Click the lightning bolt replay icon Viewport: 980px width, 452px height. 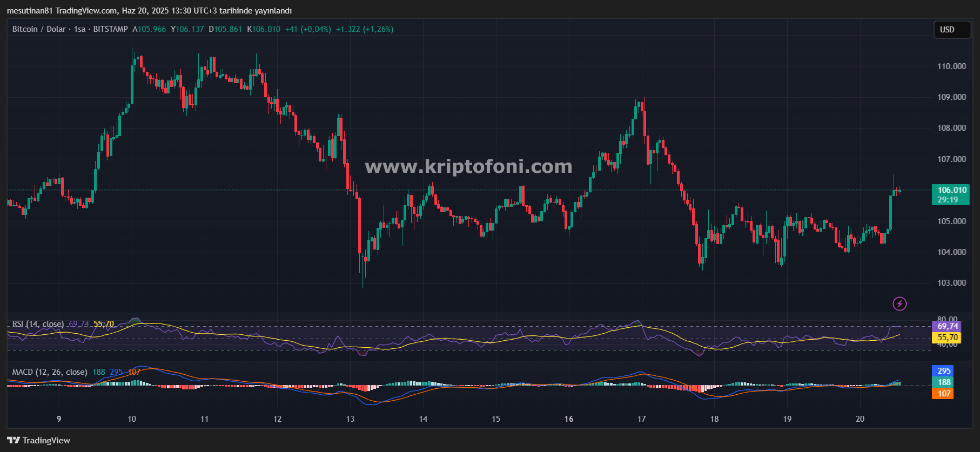(x=900, y=303)
